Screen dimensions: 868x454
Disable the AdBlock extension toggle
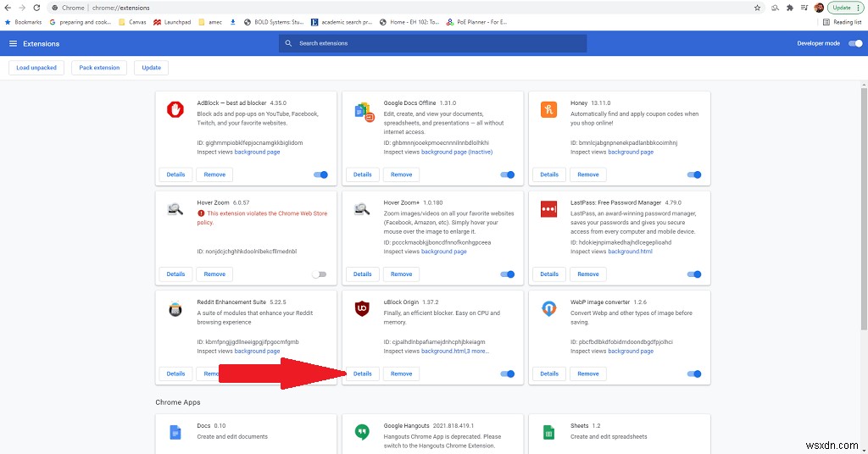coord(320,174)
